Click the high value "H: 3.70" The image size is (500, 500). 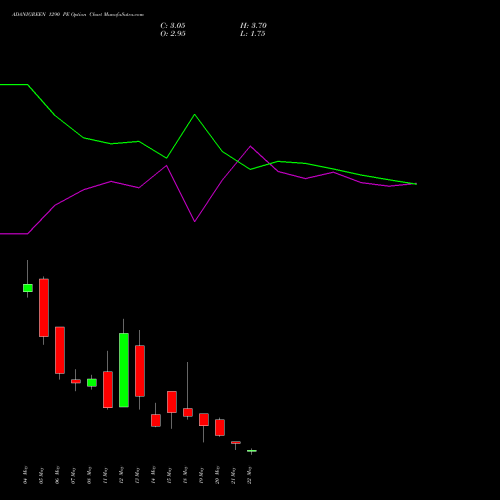pyautogui.click(x=253, y=26)
